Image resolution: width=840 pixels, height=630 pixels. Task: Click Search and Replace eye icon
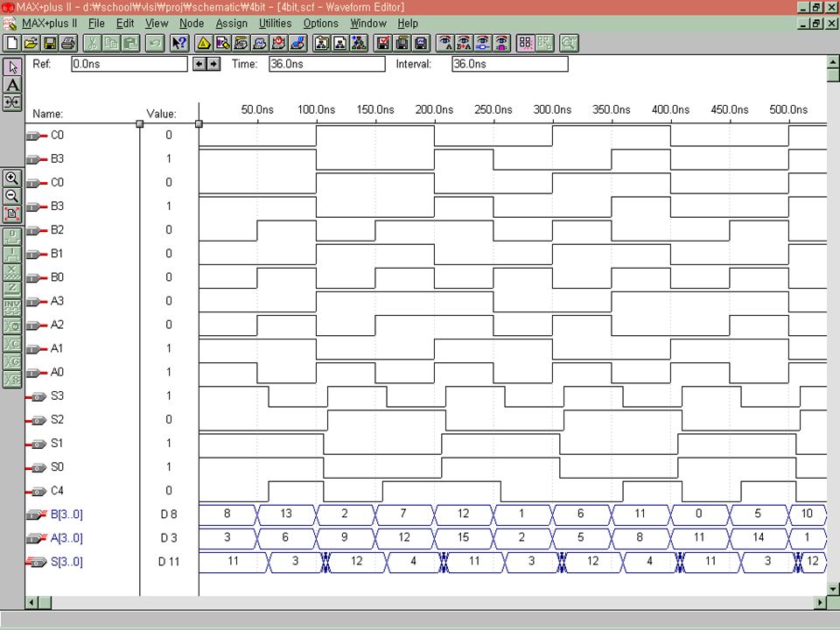click(464, 44)
